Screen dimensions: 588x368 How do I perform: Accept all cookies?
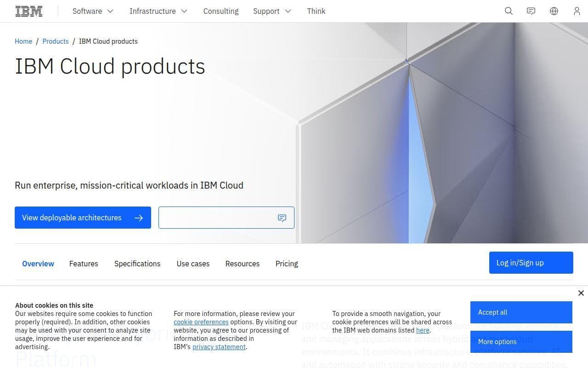[x=521, y=312]
